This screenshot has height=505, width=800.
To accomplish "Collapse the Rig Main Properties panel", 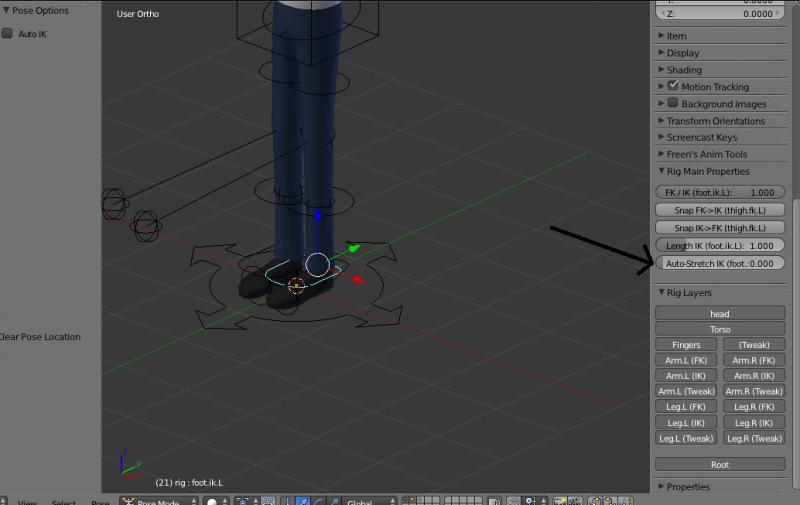I will point(661,171).
